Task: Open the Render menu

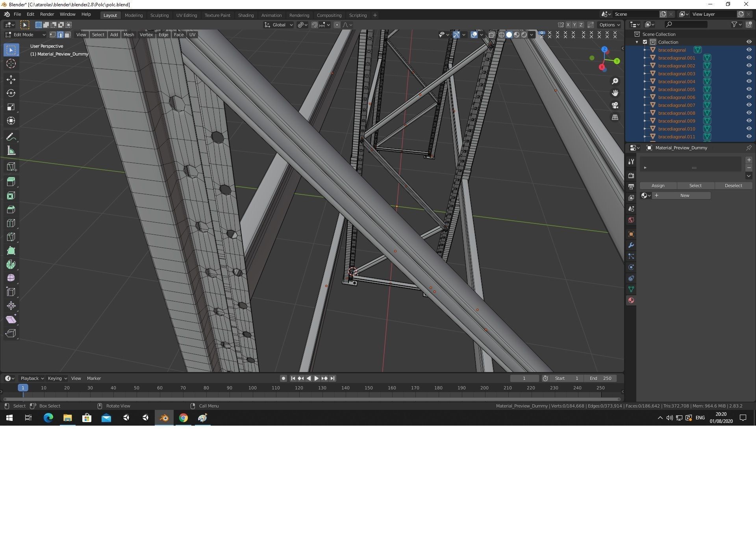Action: click(x=47, y=14)
